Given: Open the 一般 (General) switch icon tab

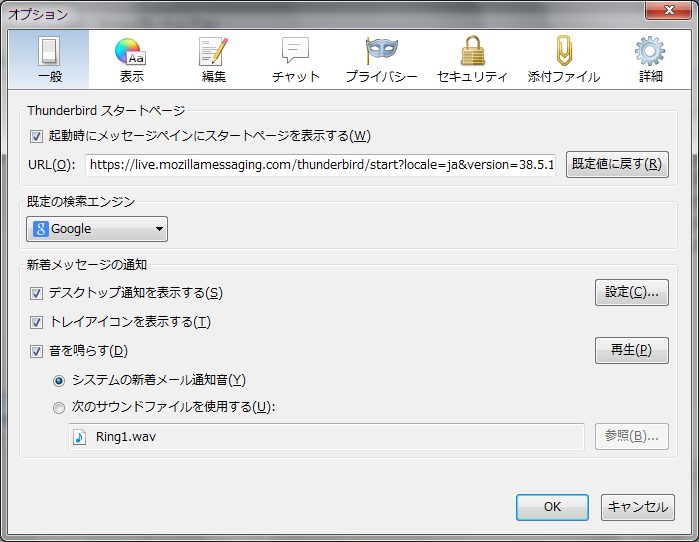Looking at the screenshot, I should pos(49,51).
